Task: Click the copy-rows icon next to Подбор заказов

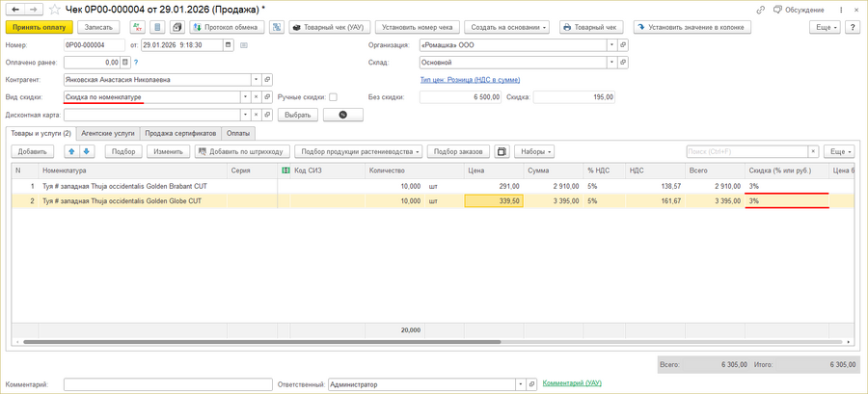Action: tap(502, 151)
